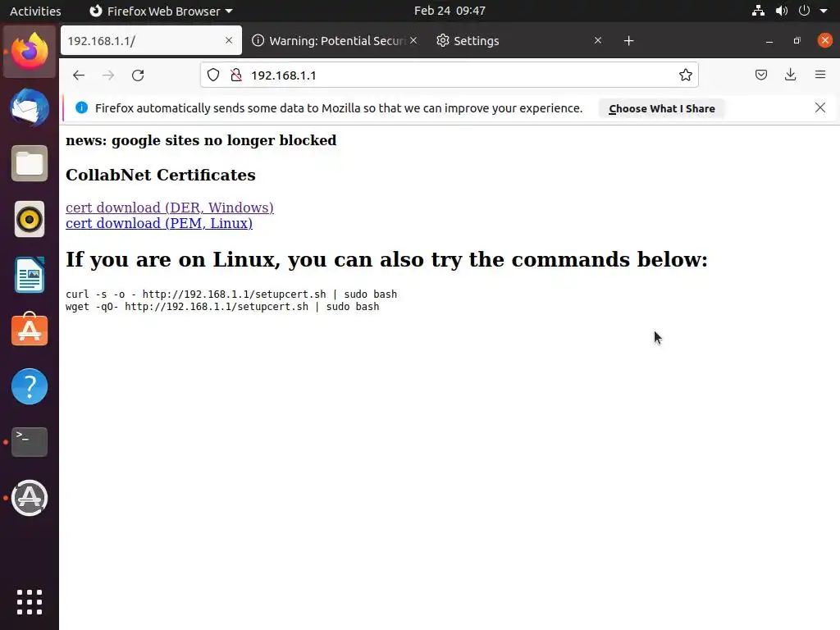Reload the current page
Viewport: 840px width, 630px height.
pyautogui.click(x=138, y=75)
